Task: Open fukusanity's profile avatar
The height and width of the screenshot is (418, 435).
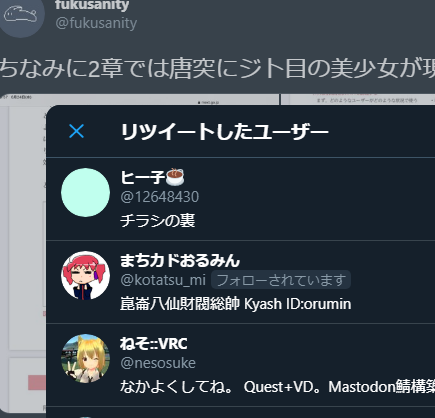Action: click(x=21, y=17)
